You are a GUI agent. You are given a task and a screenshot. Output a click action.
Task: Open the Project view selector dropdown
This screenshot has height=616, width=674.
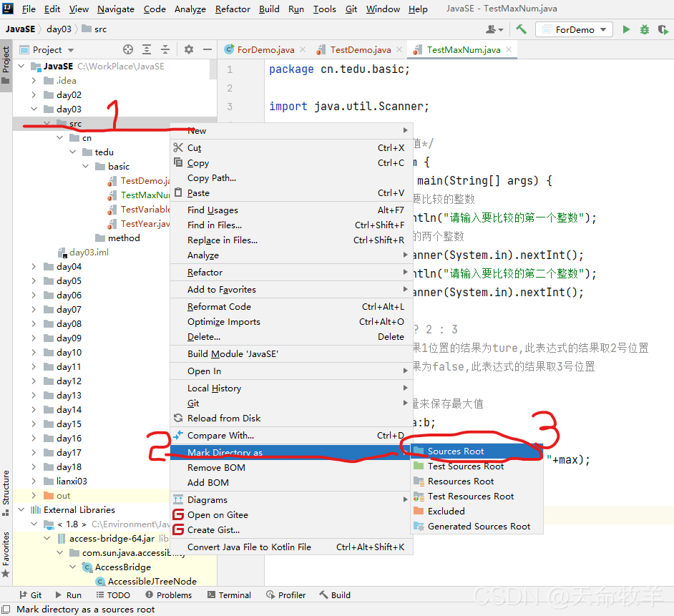[47, 50]
